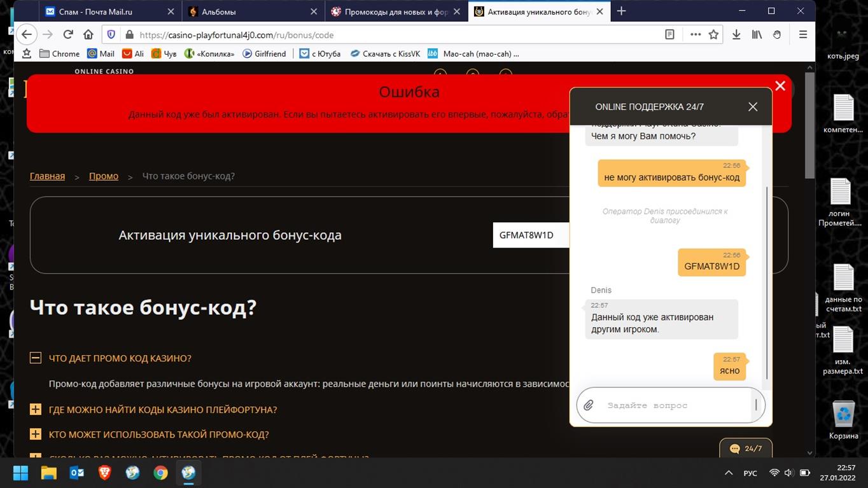
Task: Follow the 'Промо' breadcrumb link
Action: [104, 176]
